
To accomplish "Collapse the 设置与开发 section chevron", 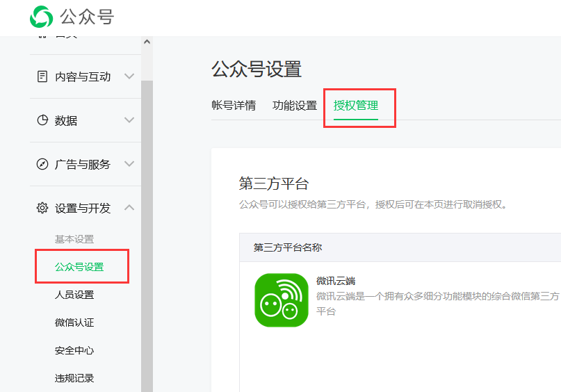I will [x=129, y=208].
